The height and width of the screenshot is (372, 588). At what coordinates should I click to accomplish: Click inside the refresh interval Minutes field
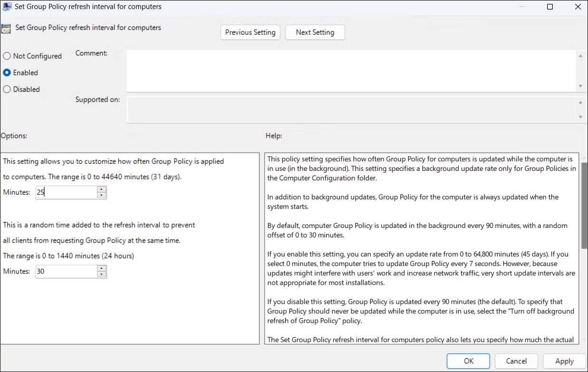[x=67, y=192]
